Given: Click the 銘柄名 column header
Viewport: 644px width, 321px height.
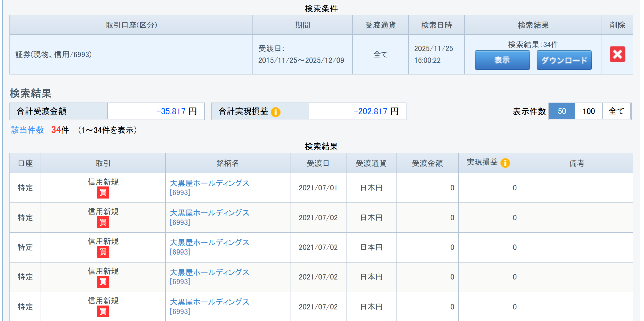Looking at the screenshot, I should tap(228, 163).
